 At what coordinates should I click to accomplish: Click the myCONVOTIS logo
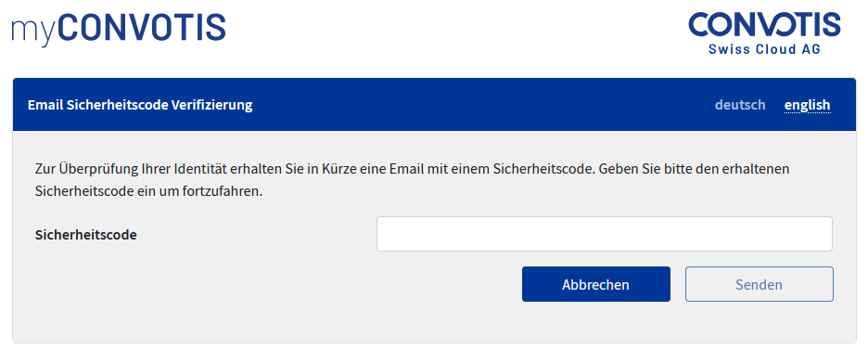[x=119, y=29]
